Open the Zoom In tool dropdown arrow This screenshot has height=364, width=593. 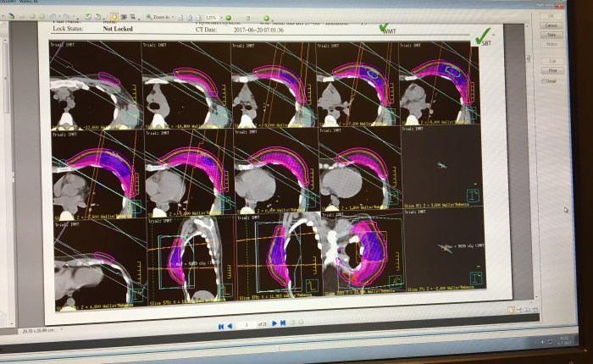pyautogui.click(x=173, y=18)
